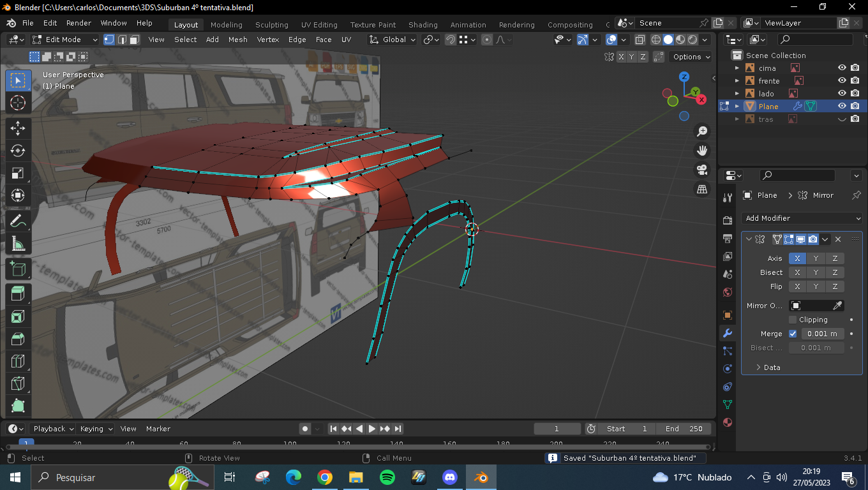Image resolution: width=868 pixels, height=490 pixels.
Task: Toggle the Y axis in Mirror modifier
Action: 816,258
